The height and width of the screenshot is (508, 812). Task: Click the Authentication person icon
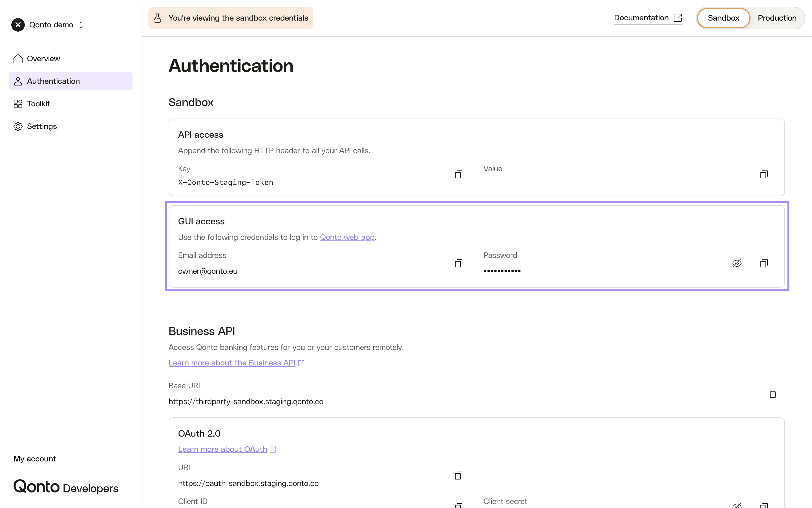[x=18, y=81]
